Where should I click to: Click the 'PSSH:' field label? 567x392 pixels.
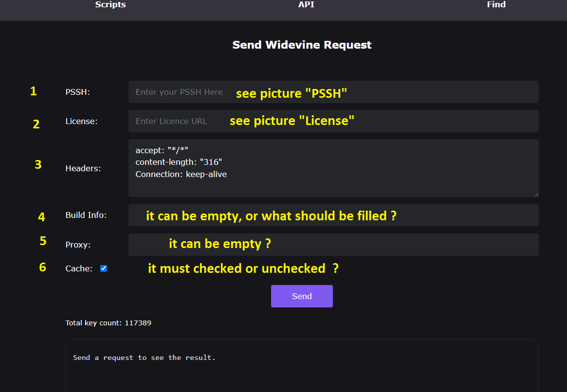coord(77,92)
